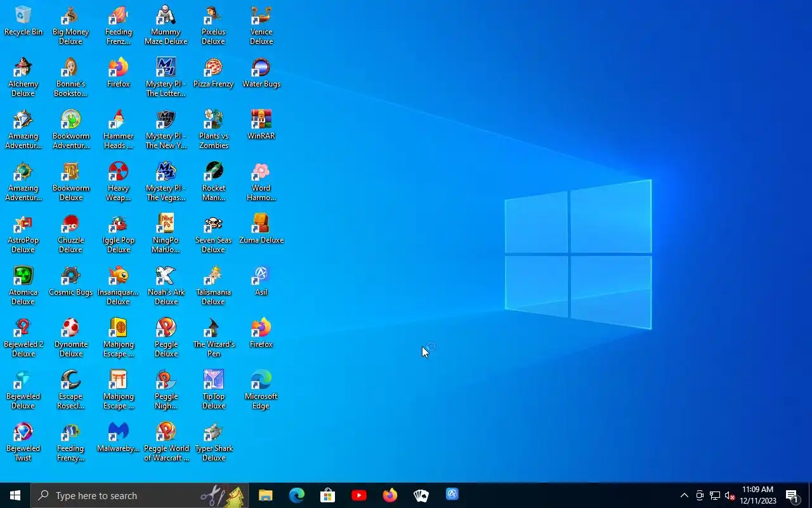The height and width of the screenshot is (508, 812).
Task: Select Bookworm Deluxe icon
Action: pos(71,182)
